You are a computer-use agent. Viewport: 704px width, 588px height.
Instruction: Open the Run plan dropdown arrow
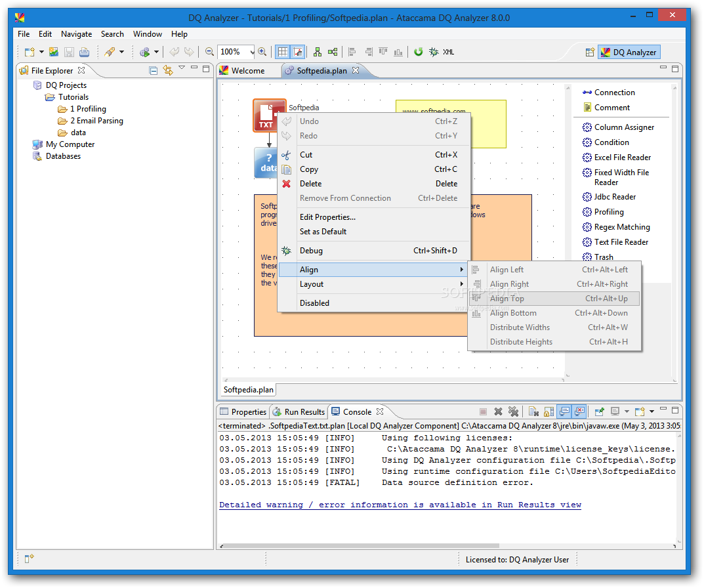(x=156, y=52)
